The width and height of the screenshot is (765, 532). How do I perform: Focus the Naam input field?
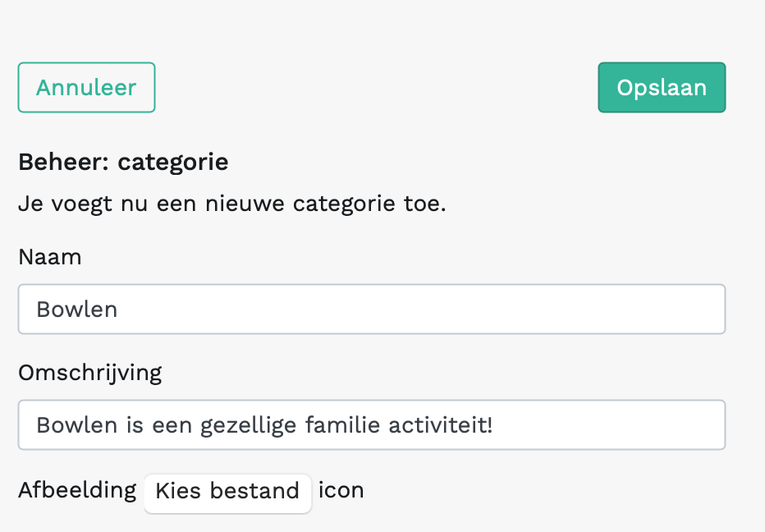pos(371,310)
